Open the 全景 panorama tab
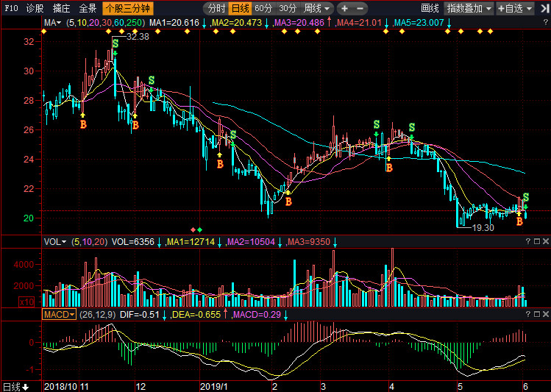The height and width of the screenshot is (392, 551). tap(88, 9)
